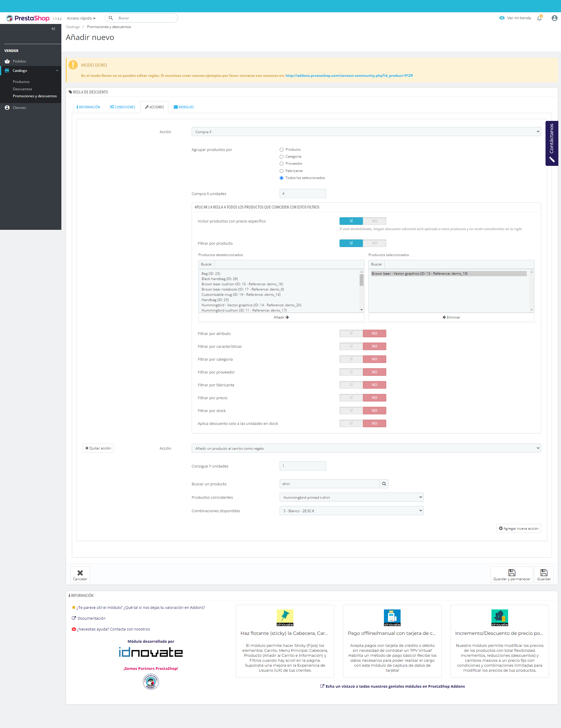Enable Filtrar por atributo toggle SÍ

coord(351,333)
